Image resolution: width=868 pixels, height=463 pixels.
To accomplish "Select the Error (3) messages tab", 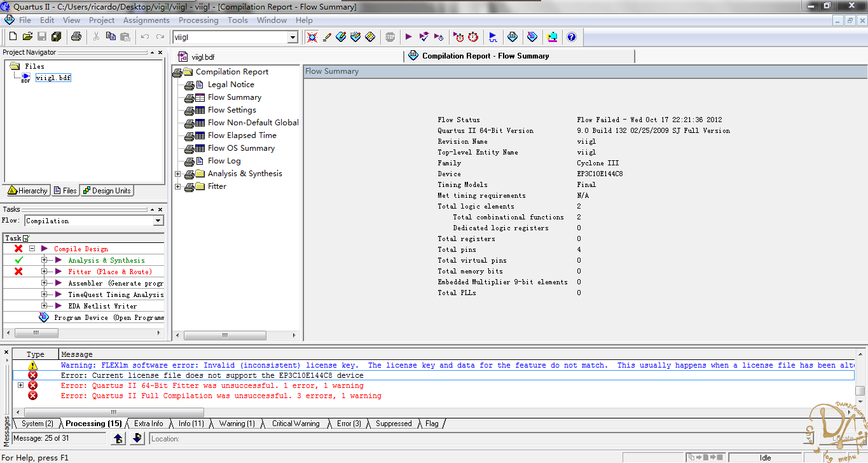I will (x=349, y=424).
